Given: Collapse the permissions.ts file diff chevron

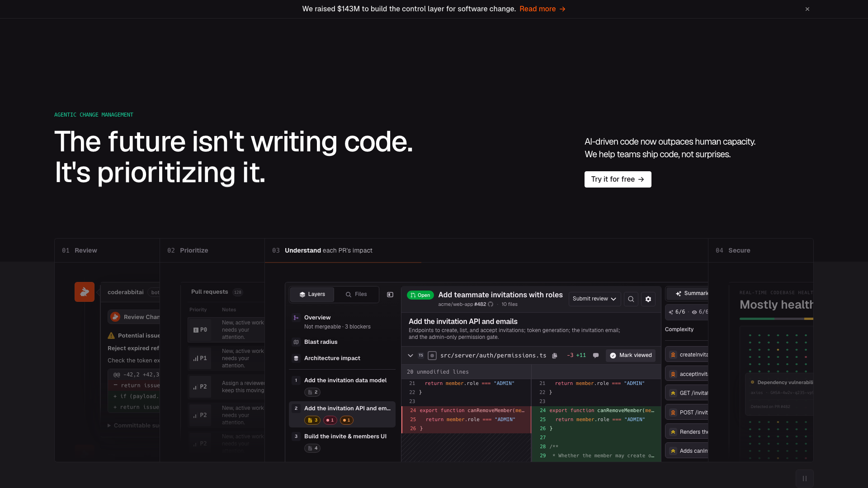Looking at the screenshot, I should coord(410,356).
